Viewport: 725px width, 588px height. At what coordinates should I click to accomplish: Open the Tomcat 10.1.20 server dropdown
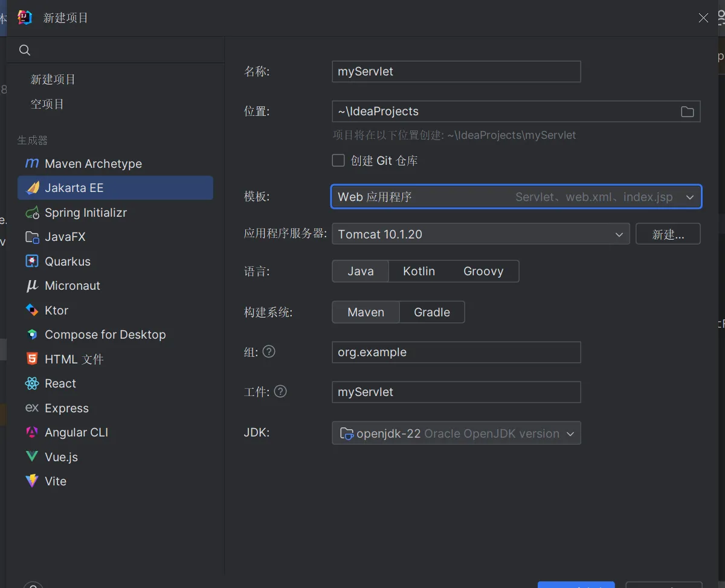(x=481, y=234)
